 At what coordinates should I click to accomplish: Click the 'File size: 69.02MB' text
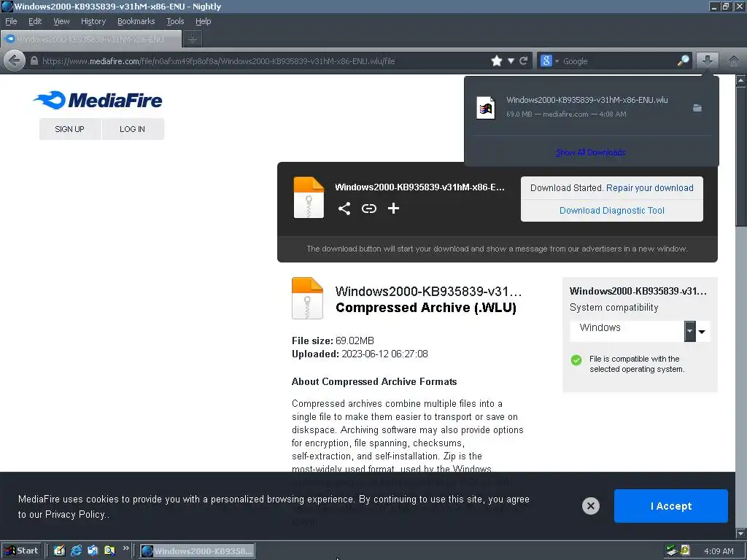click(x=333, y=341)
